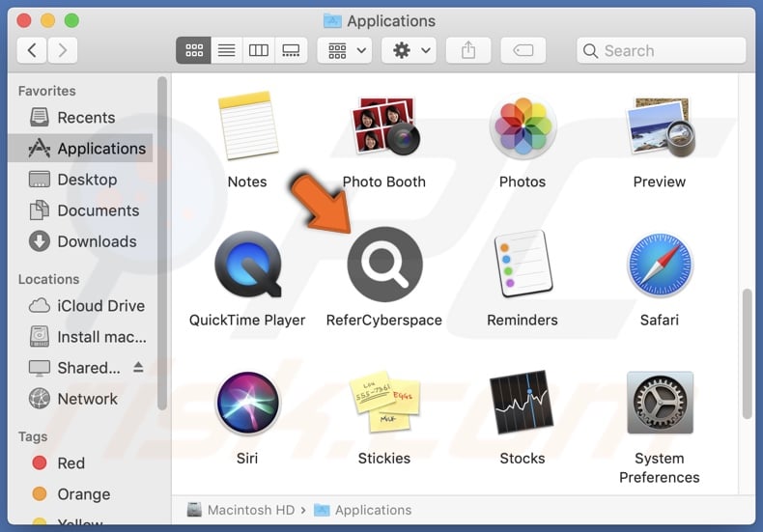This screenshot has height=532, width=763.
Task: Select the Safari compass icon
Action: (x=659, y=266)
